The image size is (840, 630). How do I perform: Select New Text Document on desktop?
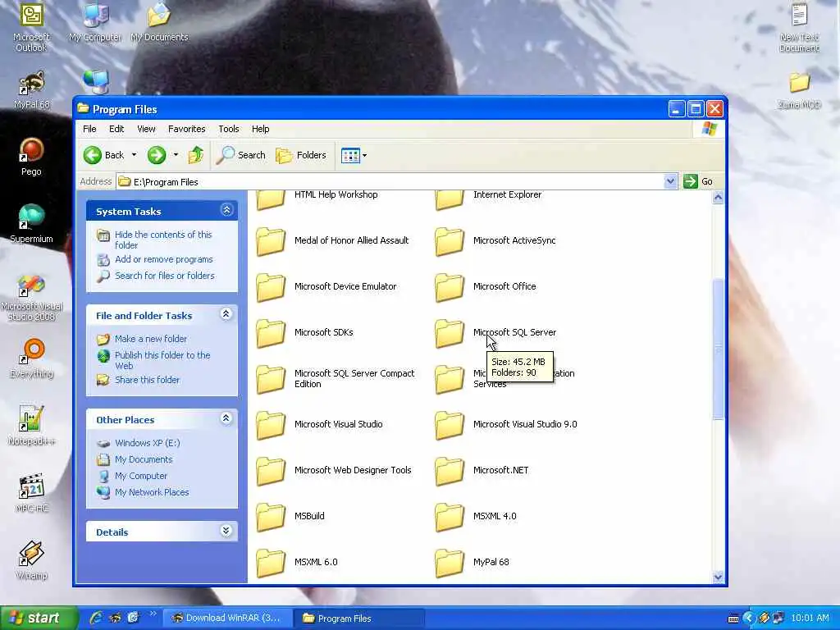[x=799, y=28]
